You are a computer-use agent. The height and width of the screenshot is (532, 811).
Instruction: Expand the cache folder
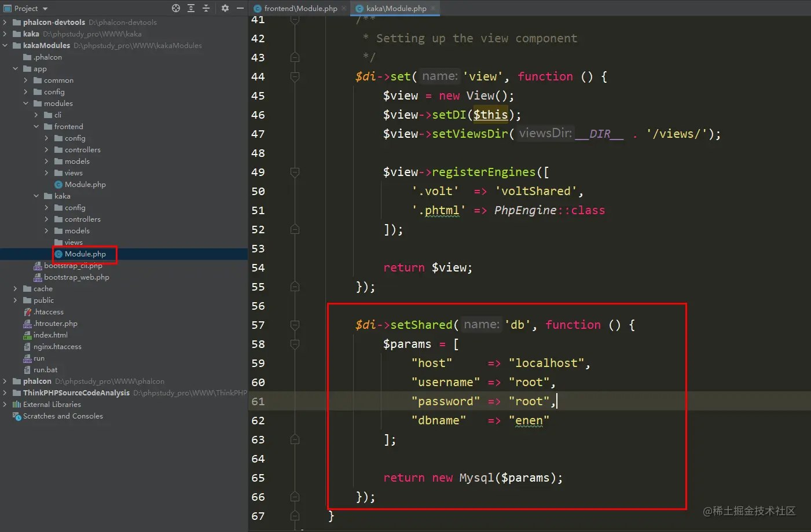click(x=16, y=289)
